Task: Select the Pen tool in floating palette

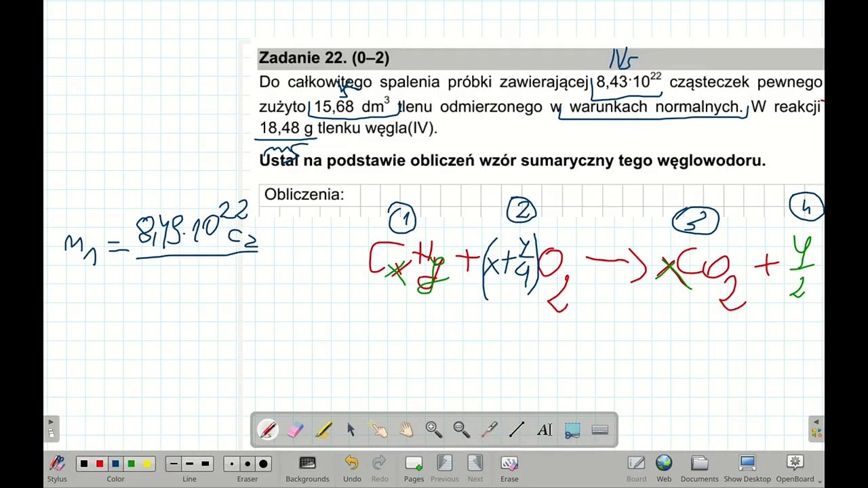Action: [x=267, y=430]
